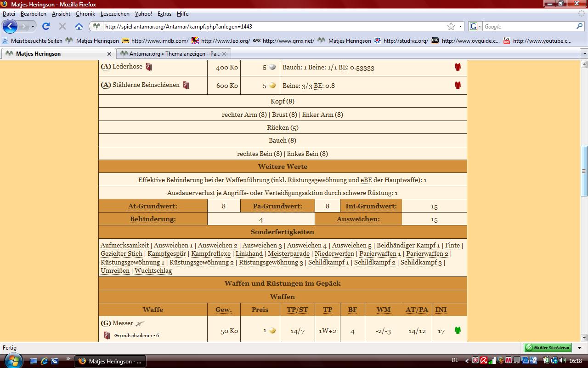Click the back navigation arrow
The image size is (588, 368).
pyautogui.click(x=10, y=26)
